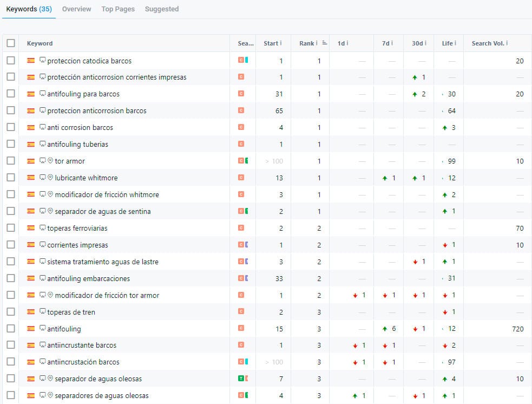532x404 pixels.
Task: Open keyword antifouling embarcaciones
Action: 89,279
